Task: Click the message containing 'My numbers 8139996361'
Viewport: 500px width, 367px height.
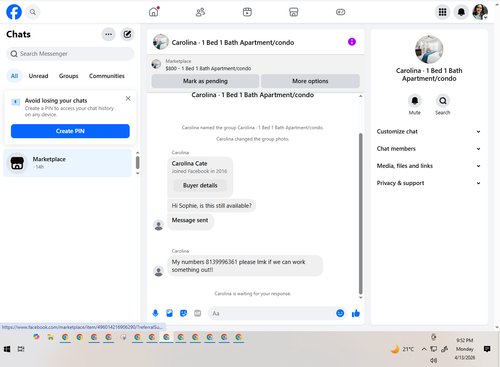Action: [x=245, y=266]
